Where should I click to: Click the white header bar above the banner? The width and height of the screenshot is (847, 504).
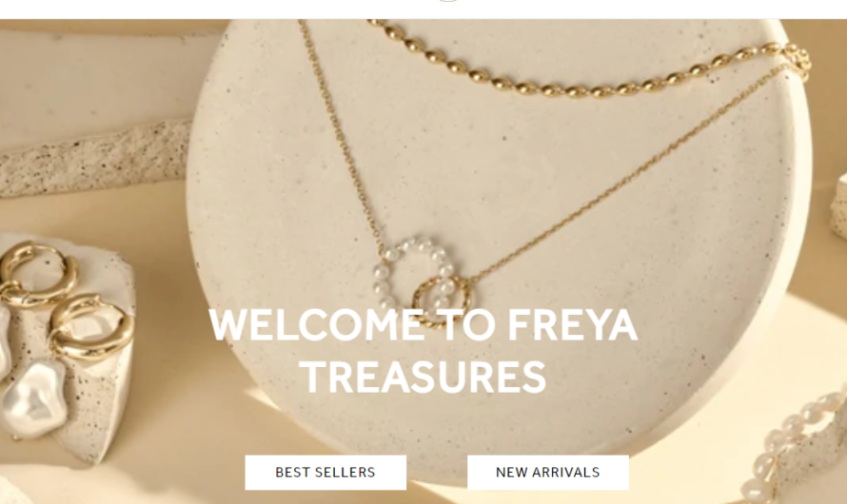[423, 10]
